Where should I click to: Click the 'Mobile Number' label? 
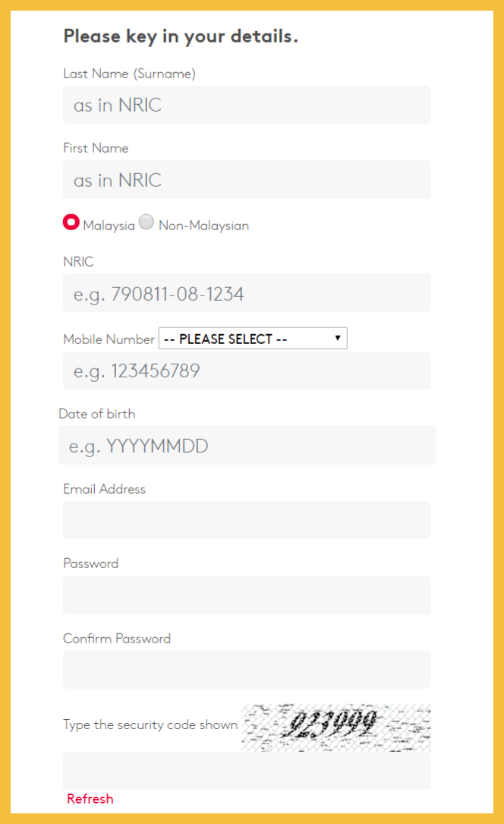[109, 339]
